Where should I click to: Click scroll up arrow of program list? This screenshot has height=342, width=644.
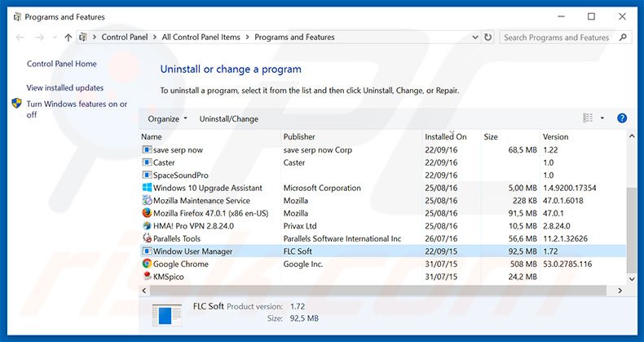point(632,136)
